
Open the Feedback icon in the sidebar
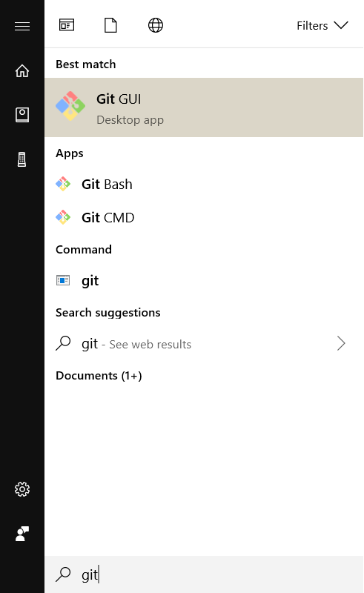point(22,534)
